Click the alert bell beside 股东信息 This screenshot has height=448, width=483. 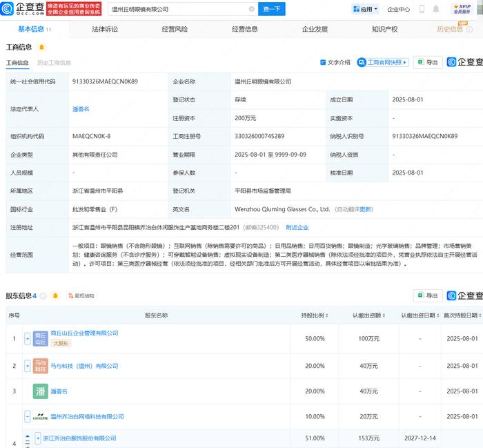click(x=55, y=296)
